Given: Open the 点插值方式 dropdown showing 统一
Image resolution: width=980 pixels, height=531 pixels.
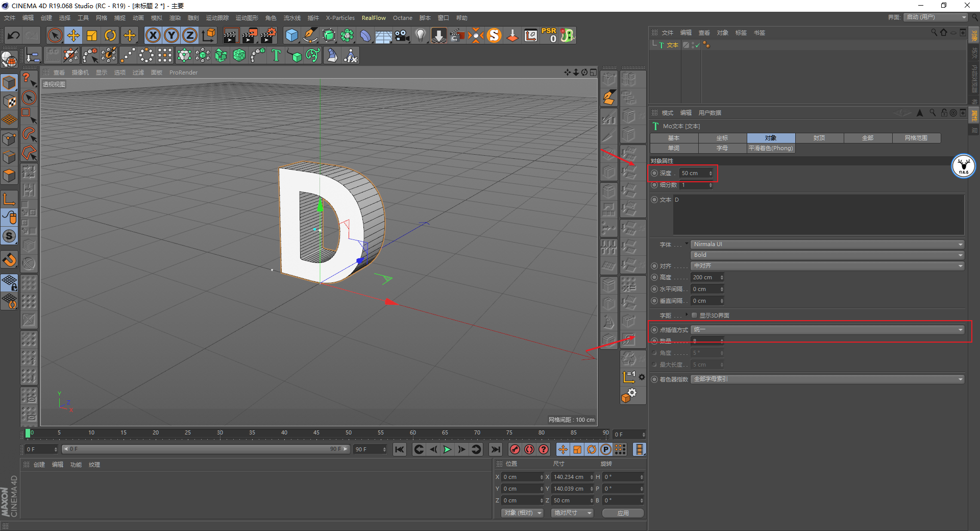Looking at the screenshot, I should click(x=827, y=330).
